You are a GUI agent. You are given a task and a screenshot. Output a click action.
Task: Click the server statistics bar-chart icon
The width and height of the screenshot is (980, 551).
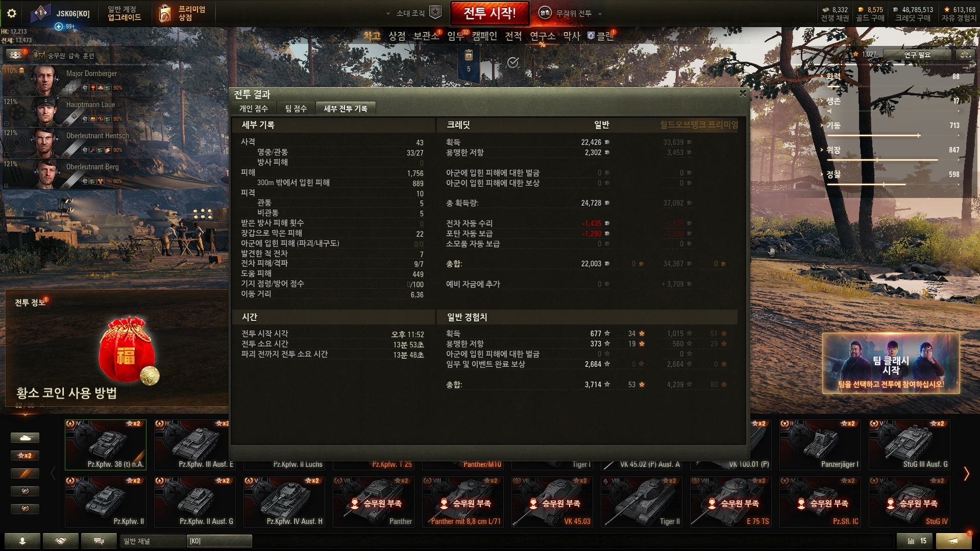(917, 541)
